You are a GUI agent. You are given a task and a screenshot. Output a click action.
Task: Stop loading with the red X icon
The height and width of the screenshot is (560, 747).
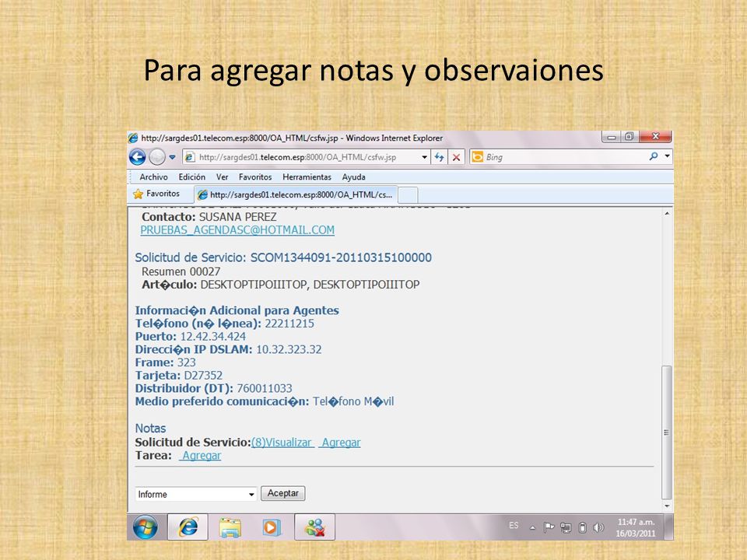(456, 157)
